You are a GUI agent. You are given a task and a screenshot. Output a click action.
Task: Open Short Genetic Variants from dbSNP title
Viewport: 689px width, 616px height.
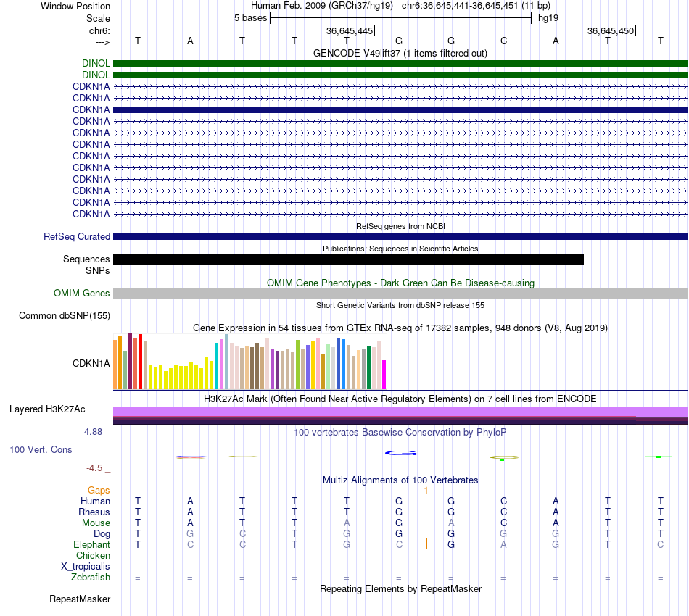point(400,305)
